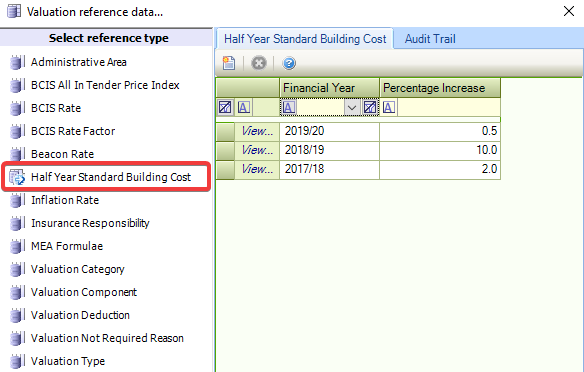Open View link for 2019/20 row
This screenshot has width=584, height=372.
[x=257, y=131]
